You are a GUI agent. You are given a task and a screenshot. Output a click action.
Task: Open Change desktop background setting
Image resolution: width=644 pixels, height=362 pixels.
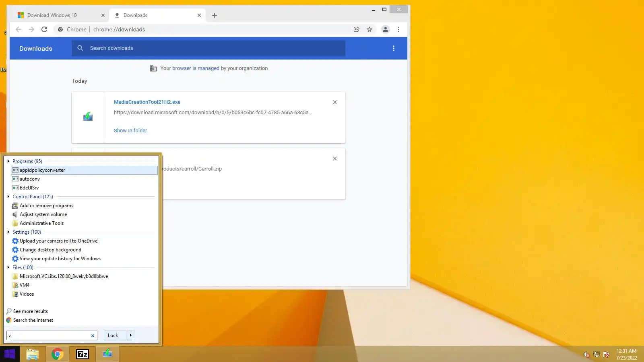(85, 250)
